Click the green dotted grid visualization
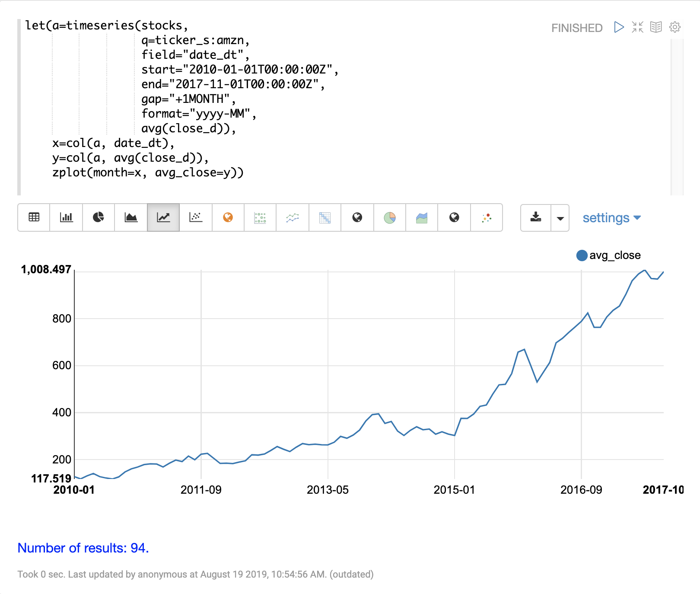Screen dimensions: 700x594 pyautogui.click(x=260, y=217)
